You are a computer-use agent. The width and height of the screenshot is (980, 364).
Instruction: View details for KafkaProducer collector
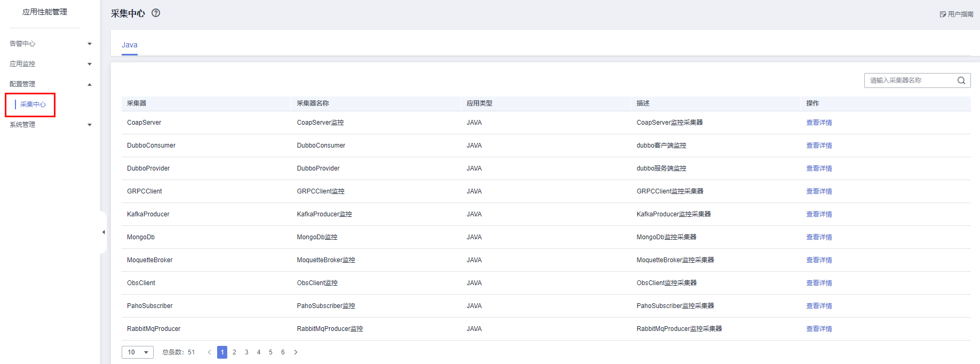click(819, 214)
